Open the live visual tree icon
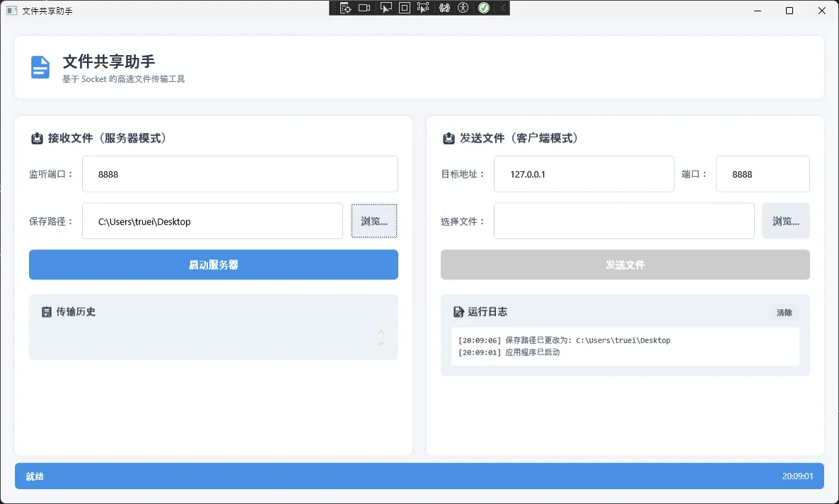Image resolution: width=839 pixels, height=504 pixels. pos(345,8)
